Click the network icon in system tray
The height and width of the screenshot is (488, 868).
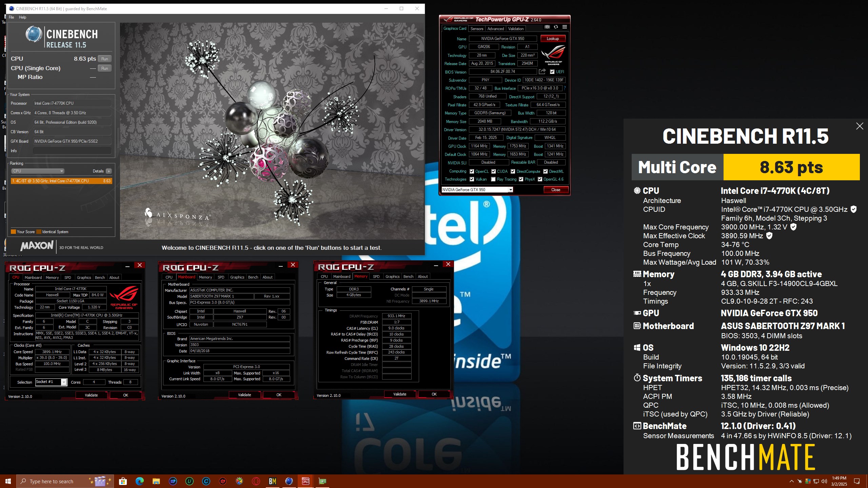click(816, 481)
